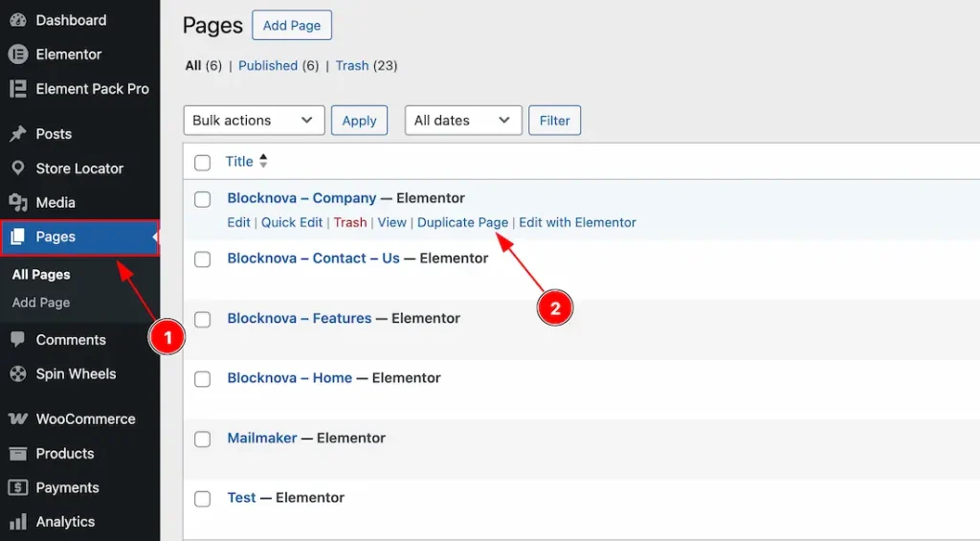
Task: Open Add Page in the sidebar submenu
Action: [41, 303]
